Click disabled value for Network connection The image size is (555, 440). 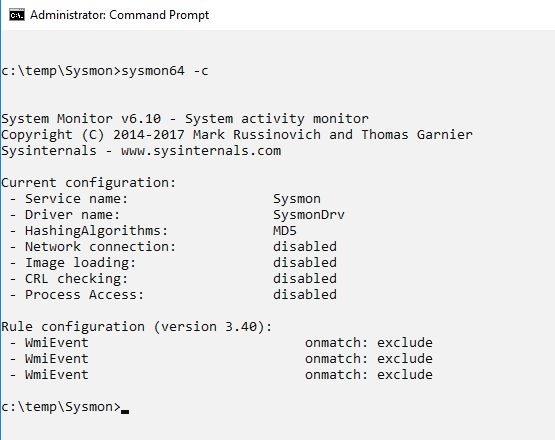tap(305, 246)
